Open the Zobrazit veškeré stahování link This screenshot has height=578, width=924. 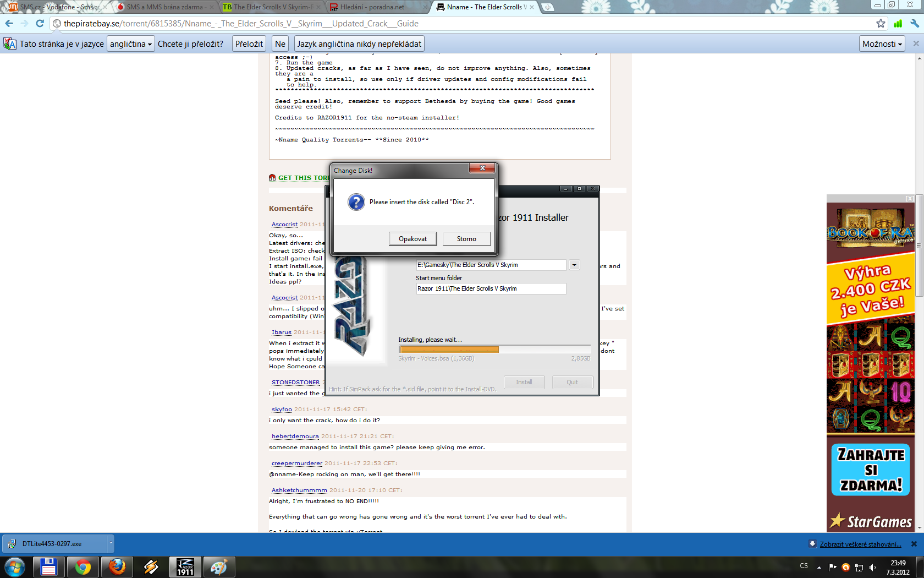pyautogui.click(x=860, y=544)
